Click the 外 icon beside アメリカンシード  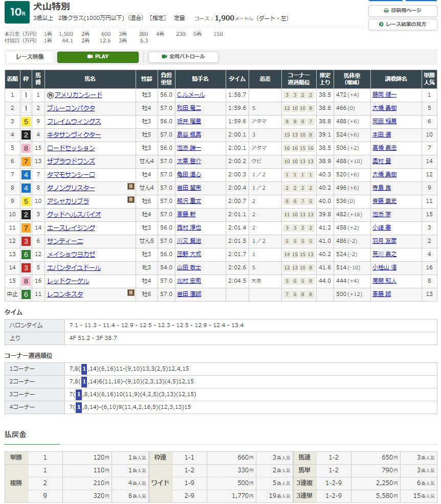pyautogui.click(x=50, y=95)
